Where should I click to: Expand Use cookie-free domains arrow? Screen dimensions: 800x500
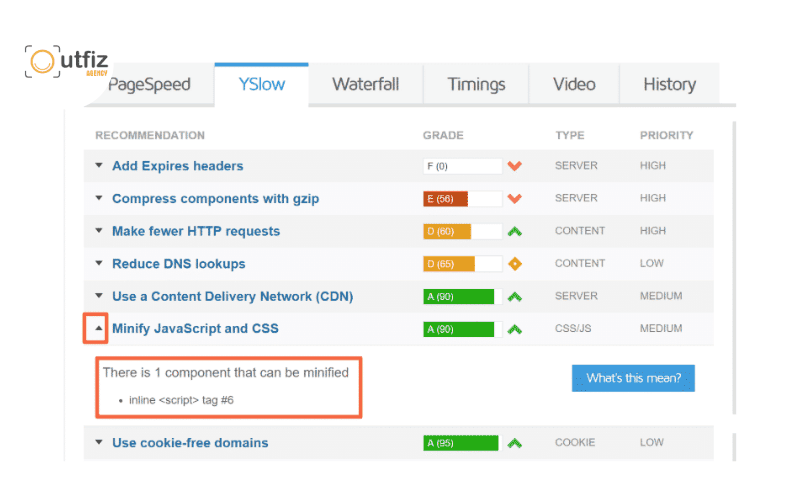tap(99, 442)
